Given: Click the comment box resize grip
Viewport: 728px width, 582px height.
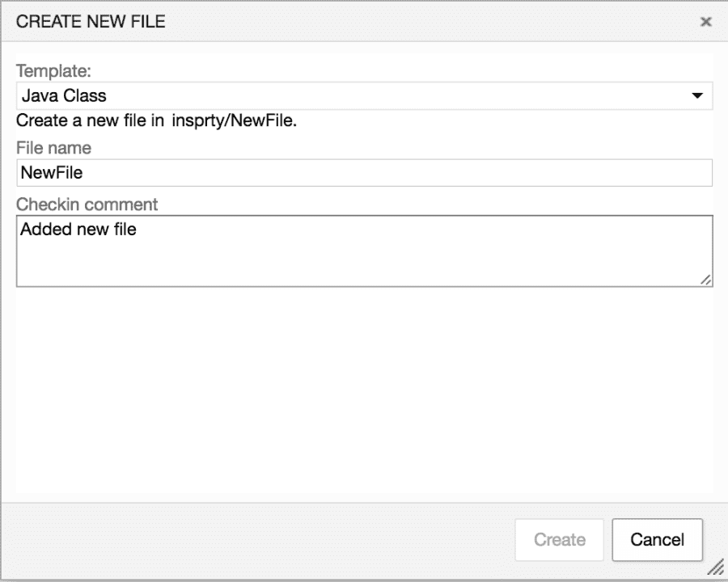Looking at the screenshot, I should tap(705, 281).
